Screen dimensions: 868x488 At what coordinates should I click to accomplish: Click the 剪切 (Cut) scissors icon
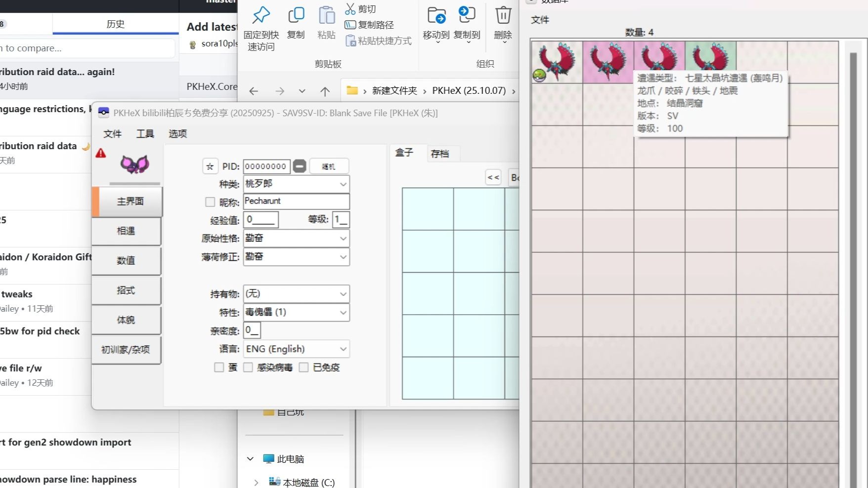[x=349, y=8]
